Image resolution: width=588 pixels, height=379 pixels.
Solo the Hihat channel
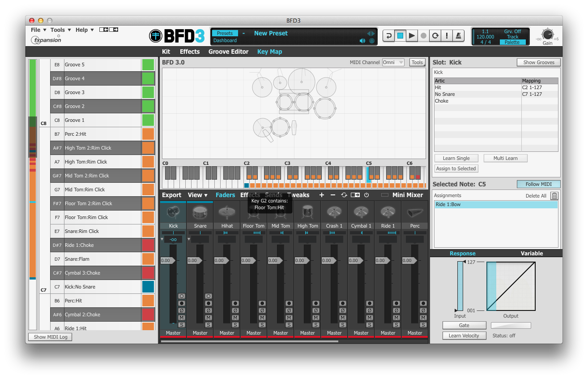235,325
